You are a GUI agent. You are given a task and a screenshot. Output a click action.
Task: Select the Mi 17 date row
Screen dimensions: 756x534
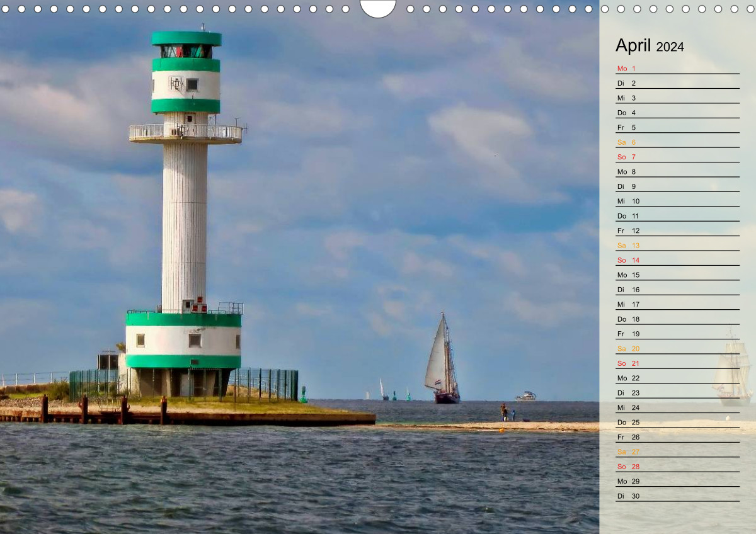[x=677, y=304]
